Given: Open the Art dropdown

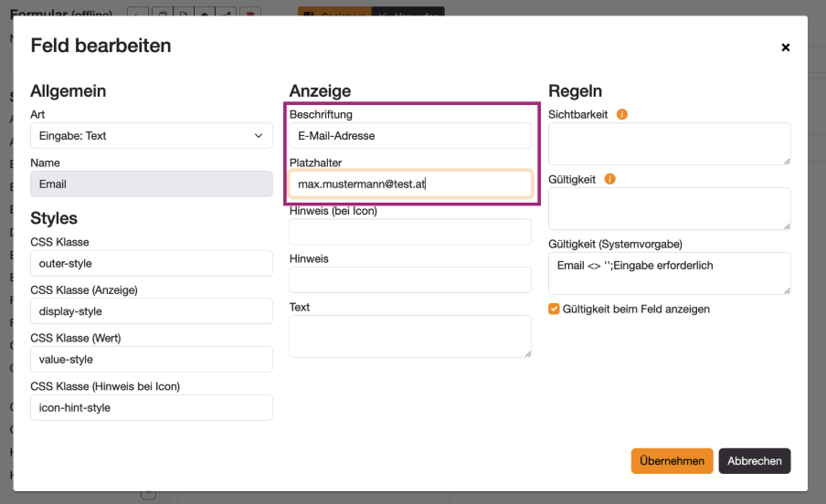Looking at the screenshot, I should [151, 136].
